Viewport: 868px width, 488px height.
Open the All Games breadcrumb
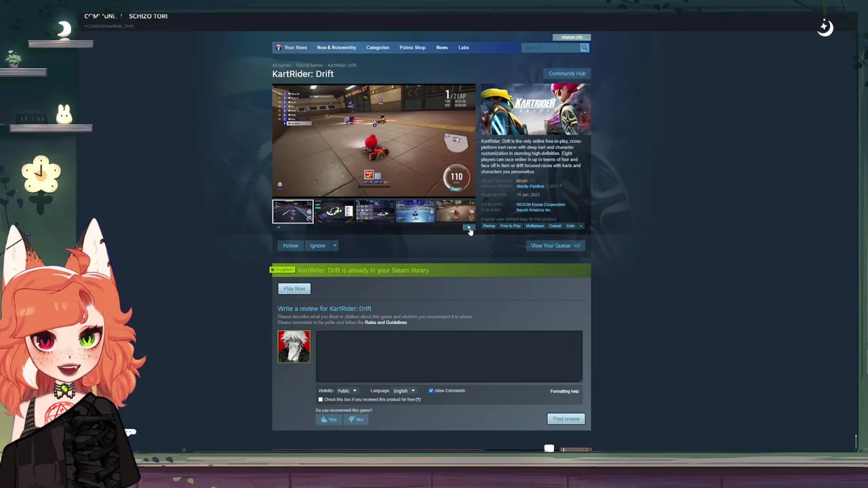281,65
